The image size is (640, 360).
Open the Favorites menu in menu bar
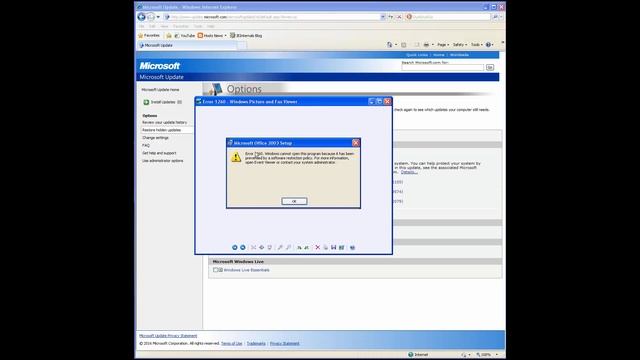(x=180, y=26)
